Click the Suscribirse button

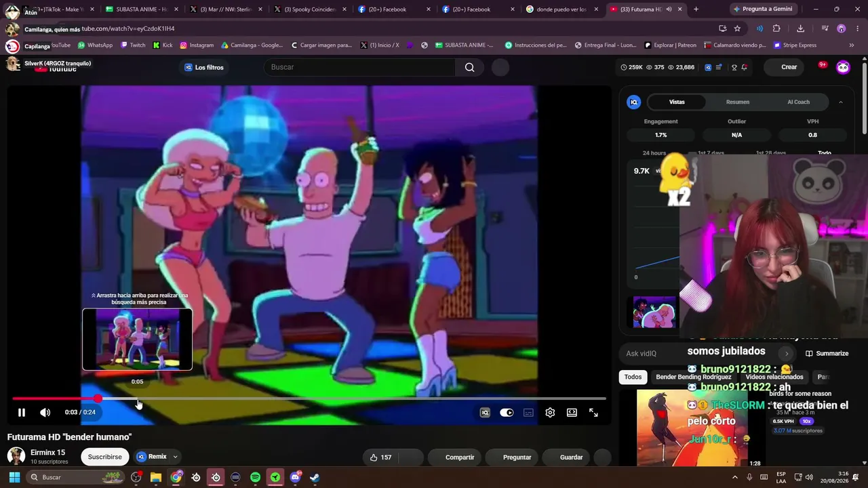pos(105,457)
